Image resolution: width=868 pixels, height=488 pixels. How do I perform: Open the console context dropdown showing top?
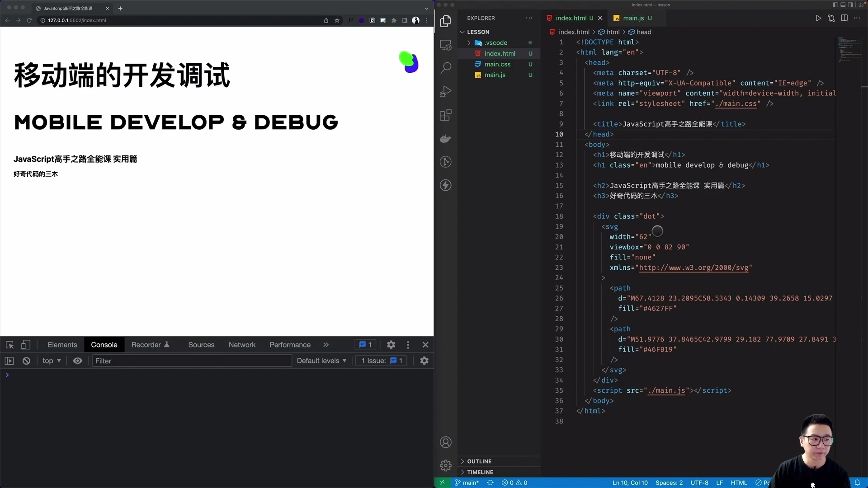click(x=51, y=361)
